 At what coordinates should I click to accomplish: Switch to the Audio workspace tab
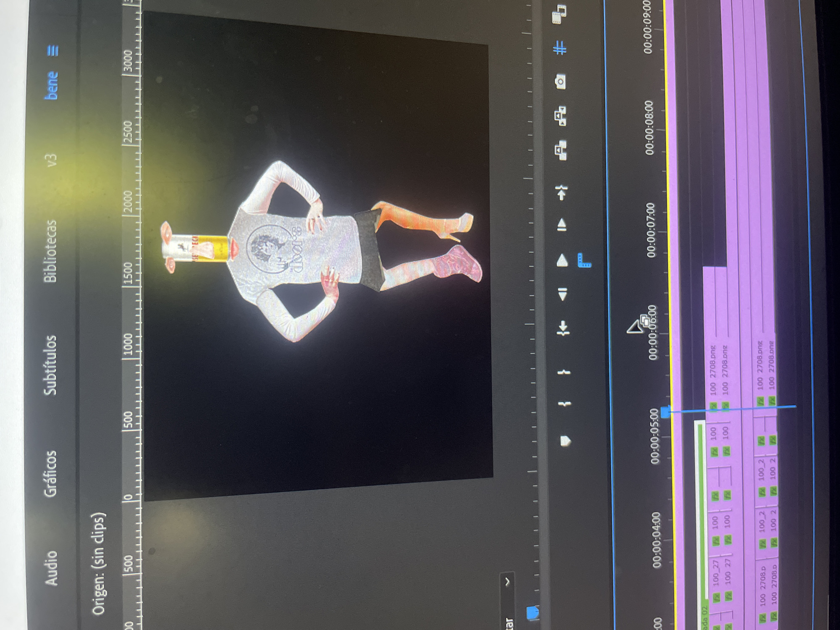coord(51,568)
